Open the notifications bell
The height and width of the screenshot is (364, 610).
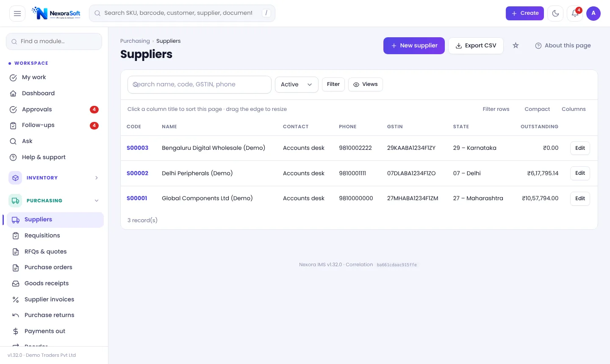point(575,14)
